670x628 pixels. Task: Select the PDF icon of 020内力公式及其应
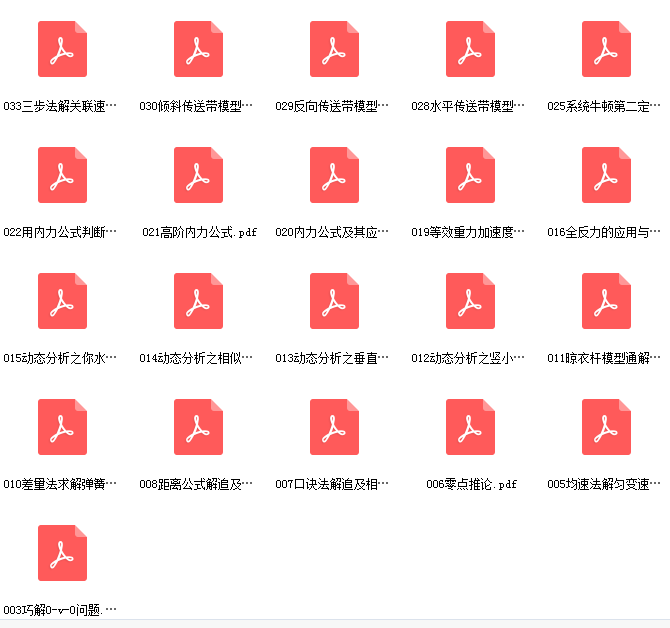coord(334,175)
